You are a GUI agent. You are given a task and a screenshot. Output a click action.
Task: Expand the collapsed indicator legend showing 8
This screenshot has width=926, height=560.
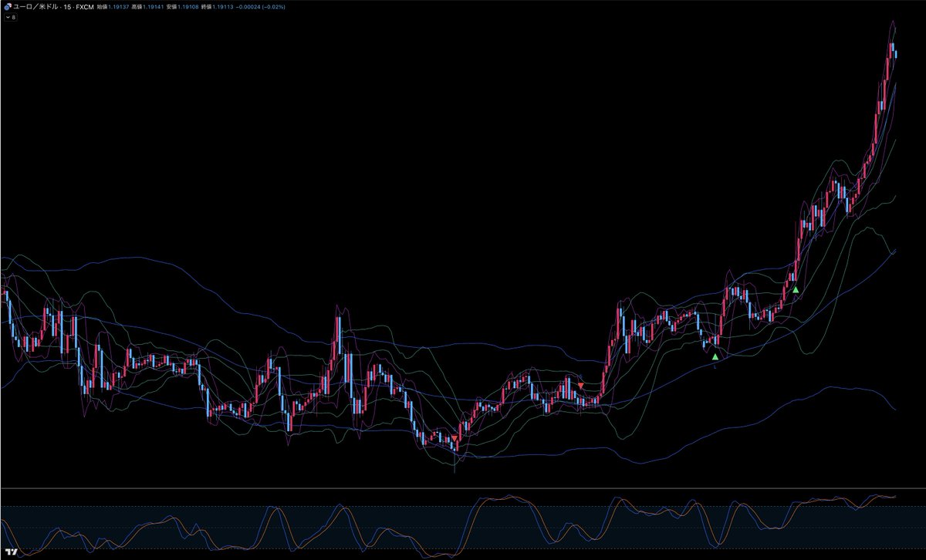tap(12, 16)
